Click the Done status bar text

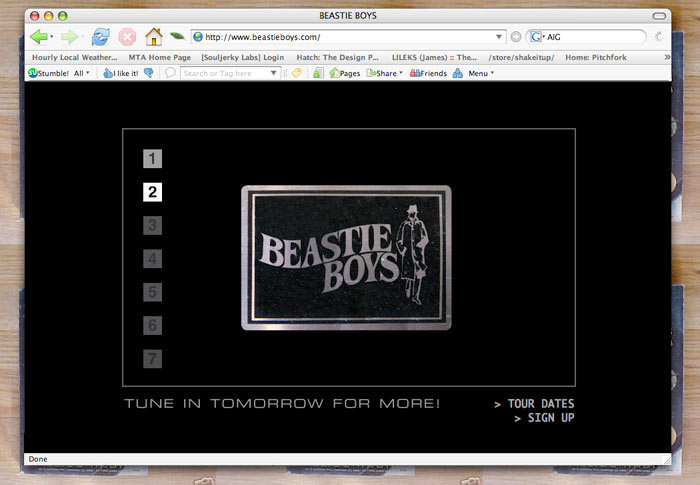click(38, 459)
